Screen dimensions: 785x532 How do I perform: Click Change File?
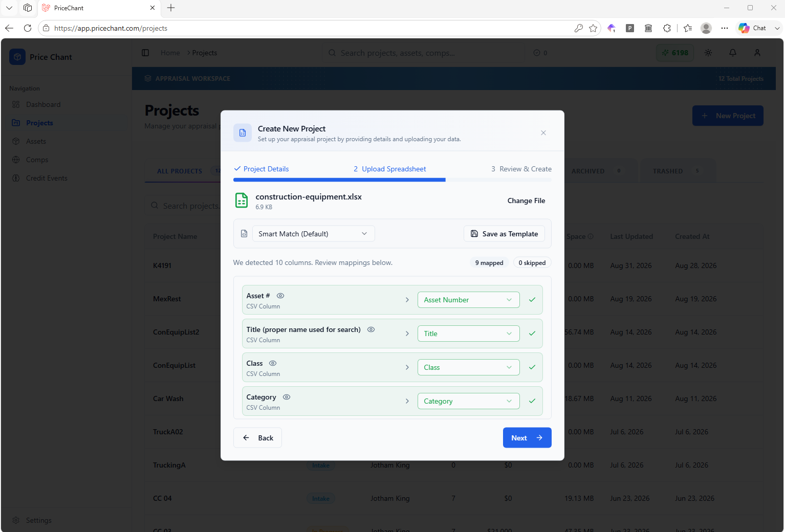[x=526, y=201]
